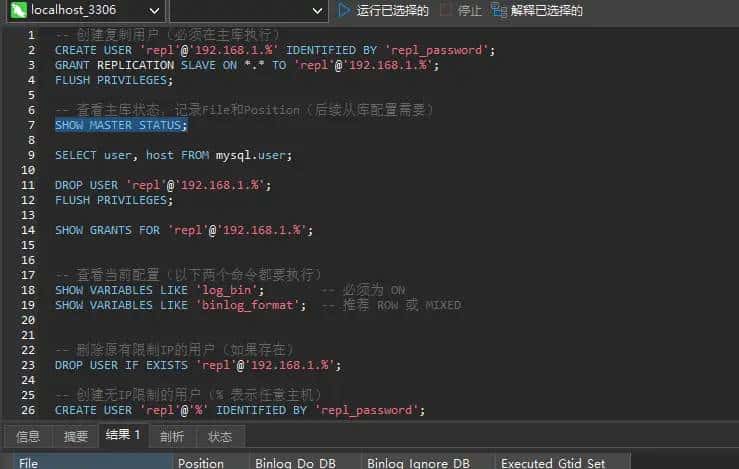Click DROP USER IF EXISTS line
The width and height of the screenshot is (739, 469).
(198, 365)
